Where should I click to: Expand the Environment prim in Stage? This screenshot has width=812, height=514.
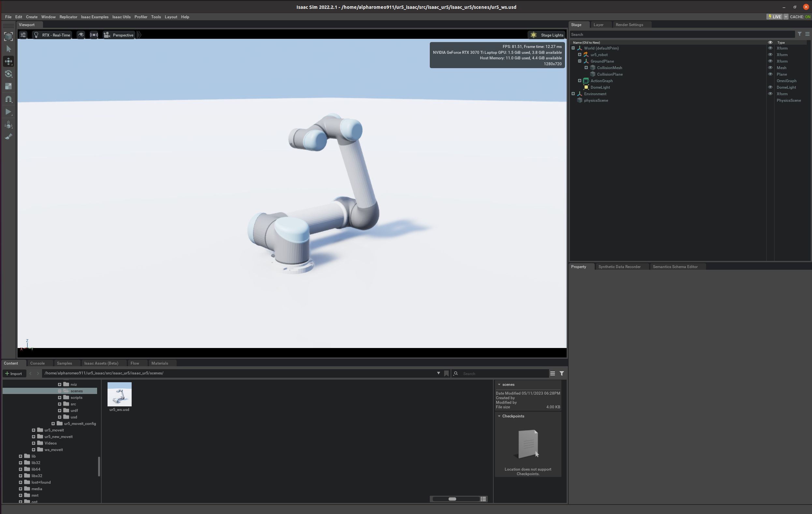coord(573,94)
